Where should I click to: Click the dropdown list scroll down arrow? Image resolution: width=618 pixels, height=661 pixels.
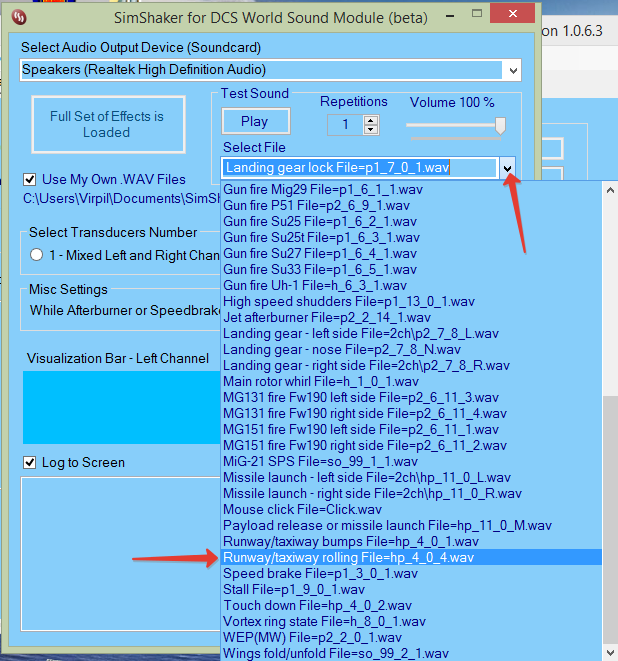(x=610, y=653)
